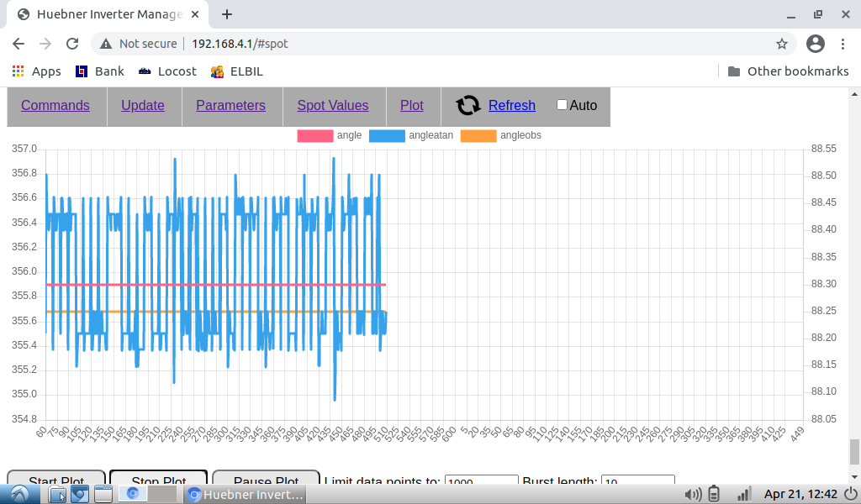Open the Chrome three-dot menu
Screen dimensions: 861x504
pyautogui.click(x=843, y=44)
